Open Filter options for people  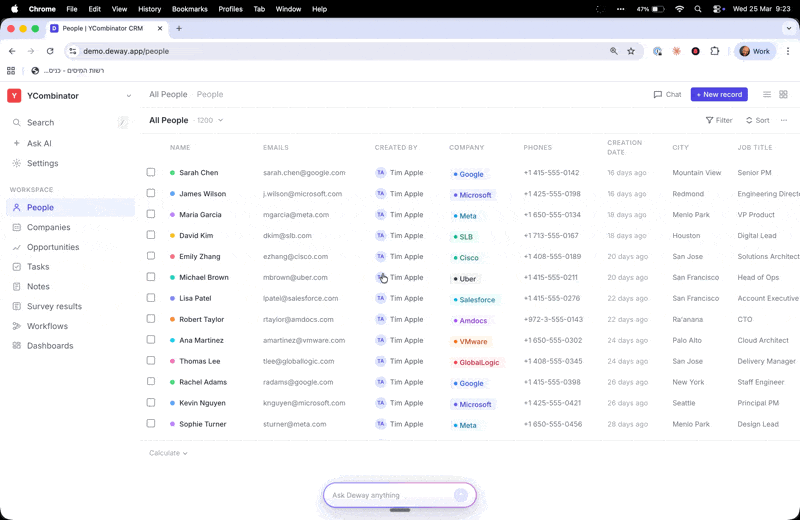pos(719,120)
